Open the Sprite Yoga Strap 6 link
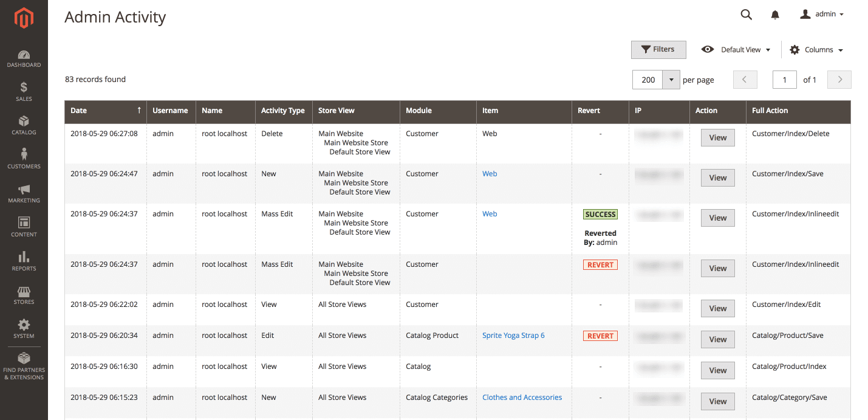Viewport: 868px width, 420px height. [513, 336]
